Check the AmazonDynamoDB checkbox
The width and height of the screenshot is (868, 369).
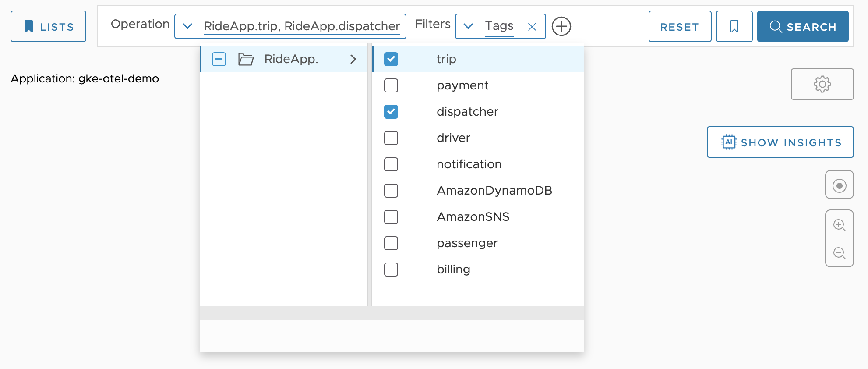point(391,190)
